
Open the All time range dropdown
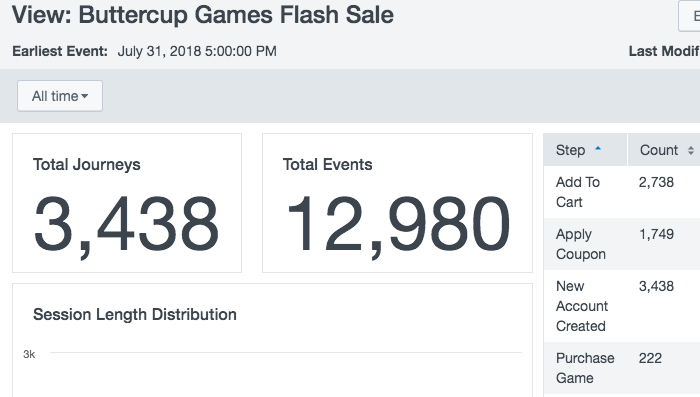tap(60, 96)
